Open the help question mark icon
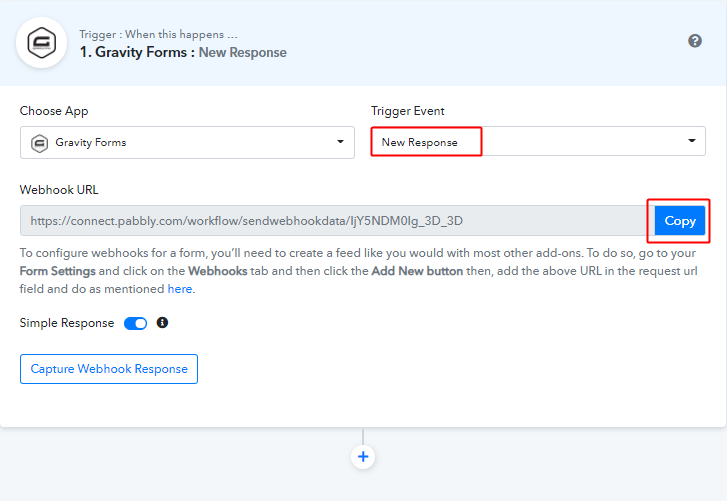Screen dimensions: 727x501 click(x=695, y=41)
